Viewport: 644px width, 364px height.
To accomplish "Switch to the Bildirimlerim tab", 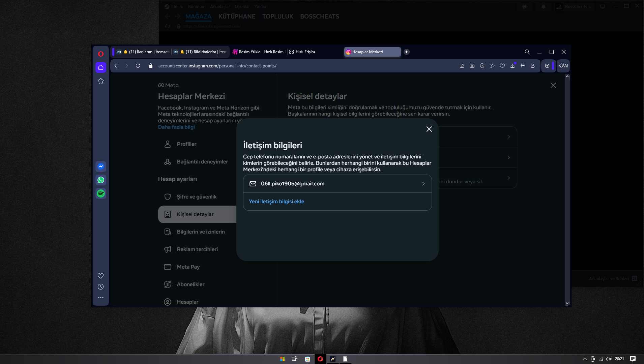I will coord(200,52).
